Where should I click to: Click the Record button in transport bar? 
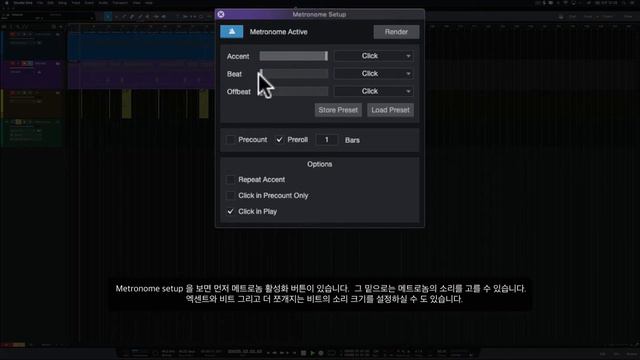coord(321,353)
